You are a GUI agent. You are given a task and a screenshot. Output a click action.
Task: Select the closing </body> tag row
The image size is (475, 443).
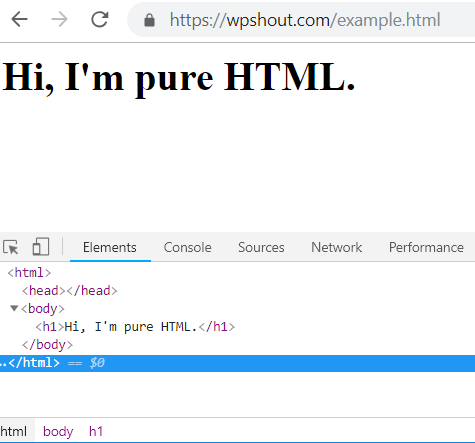pyautogui.click(x=47, y=345)
